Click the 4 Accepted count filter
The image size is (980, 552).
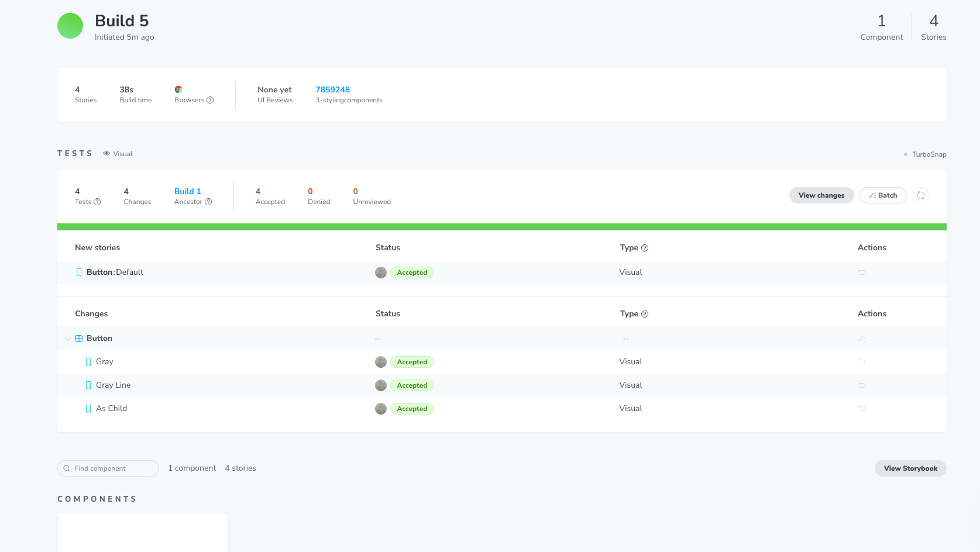point(270,196)
